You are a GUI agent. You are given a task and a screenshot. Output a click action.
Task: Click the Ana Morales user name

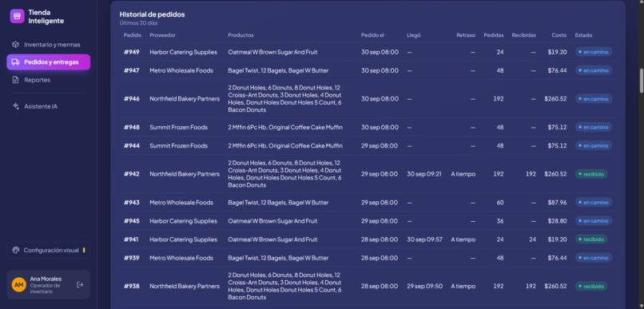pos(46,279)
